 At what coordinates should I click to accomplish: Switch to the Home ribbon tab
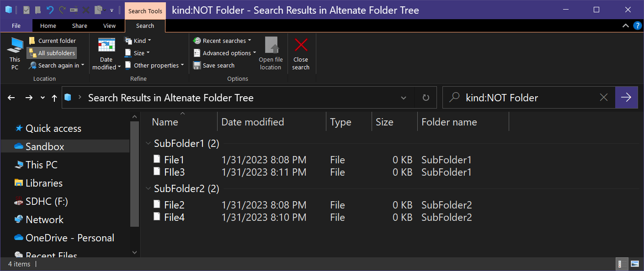[48, 26]
